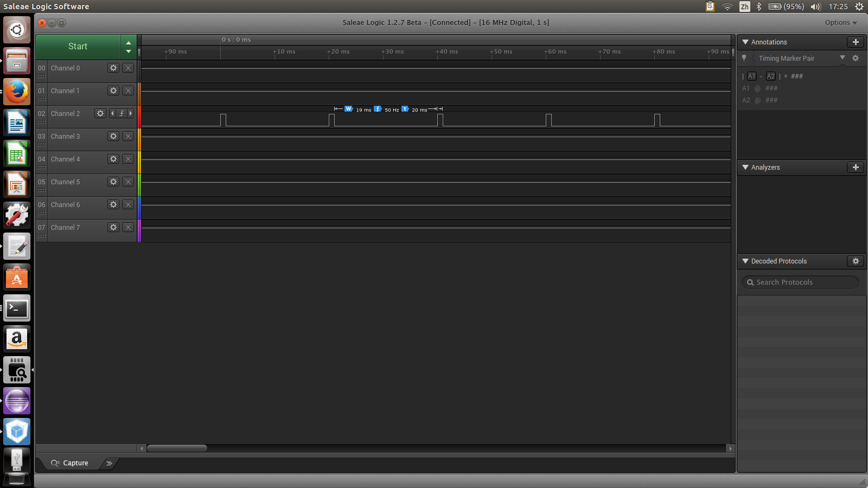The width and height of the screenshot is (868, 488).
Task: Open Channel 4 settings gear
Action: [x=113, y=159]
